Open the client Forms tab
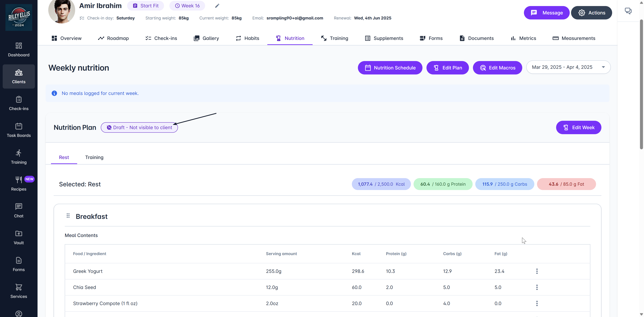This screenshot has width=644, height=317. tap(431, 38)
